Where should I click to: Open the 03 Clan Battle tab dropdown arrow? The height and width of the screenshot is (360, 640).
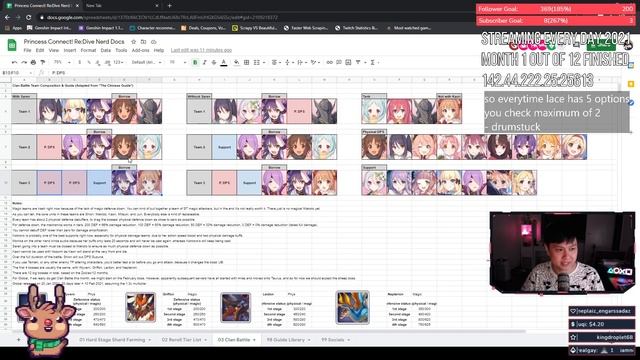(254, 340)
